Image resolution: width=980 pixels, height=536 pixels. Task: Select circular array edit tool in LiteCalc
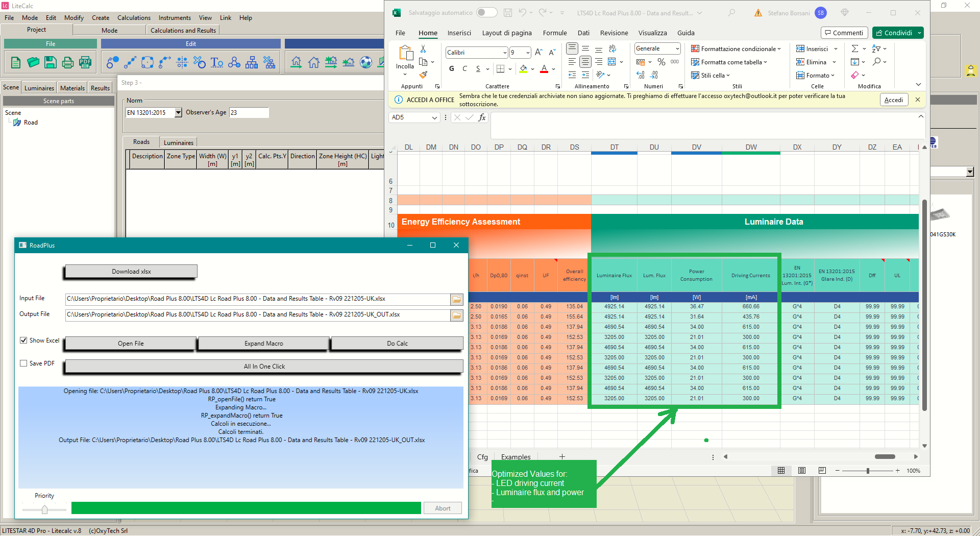pos(148,62)
